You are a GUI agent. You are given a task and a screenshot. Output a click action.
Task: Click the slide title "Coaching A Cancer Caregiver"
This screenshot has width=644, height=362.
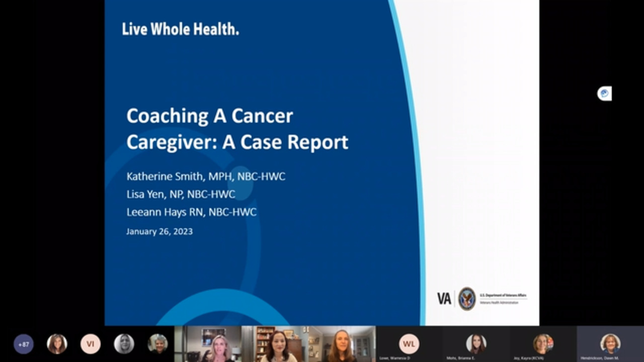[237, 129]
